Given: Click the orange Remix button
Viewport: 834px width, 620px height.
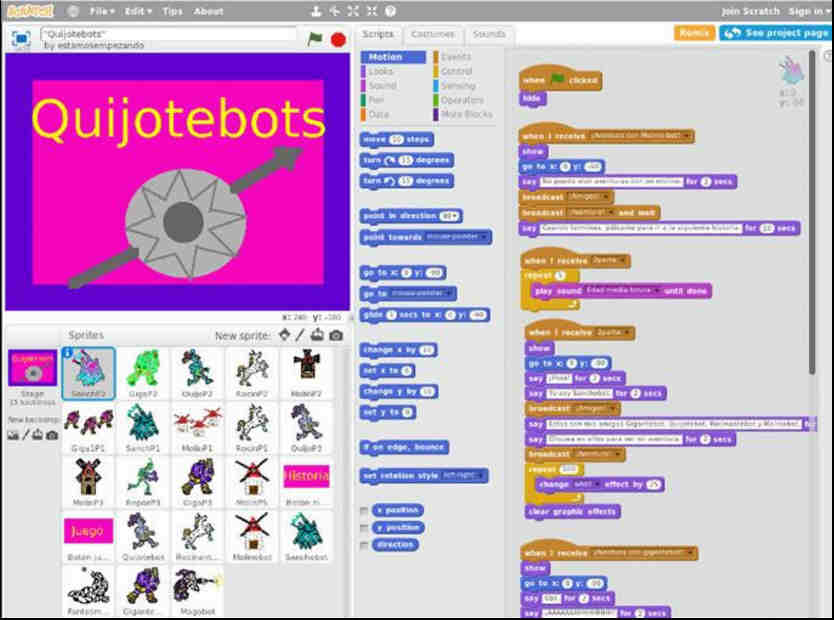Looking at the screenshot, I should pos(693,33).
